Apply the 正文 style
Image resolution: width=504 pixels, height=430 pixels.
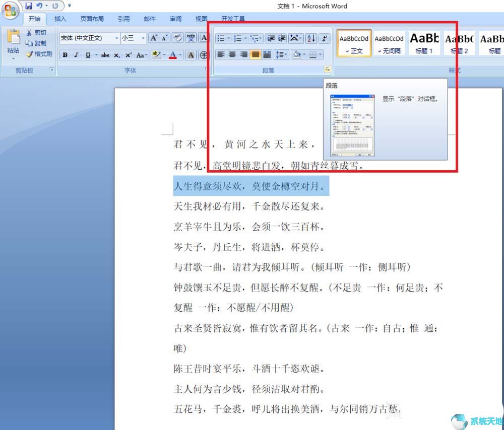coord(354,43)
